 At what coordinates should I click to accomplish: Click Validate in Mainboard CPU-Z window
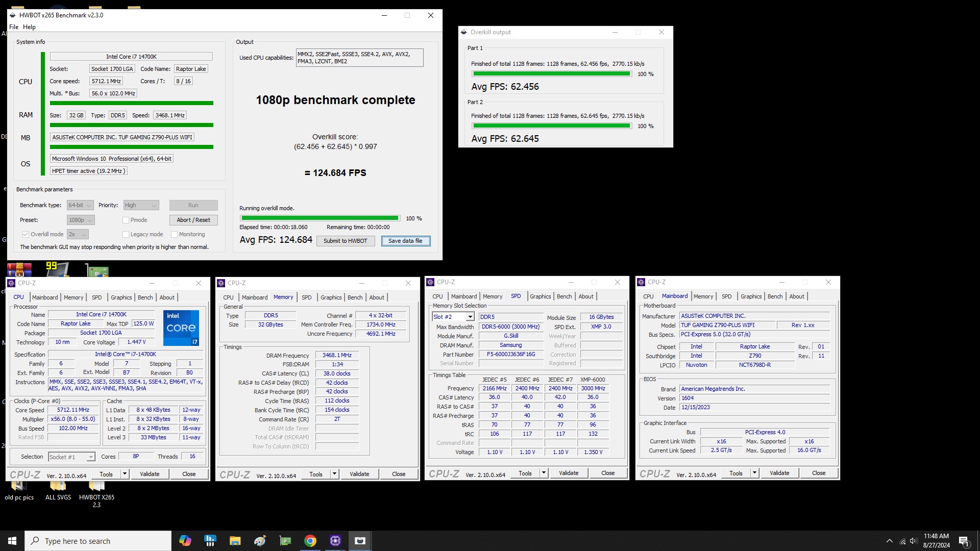point(779,473)
